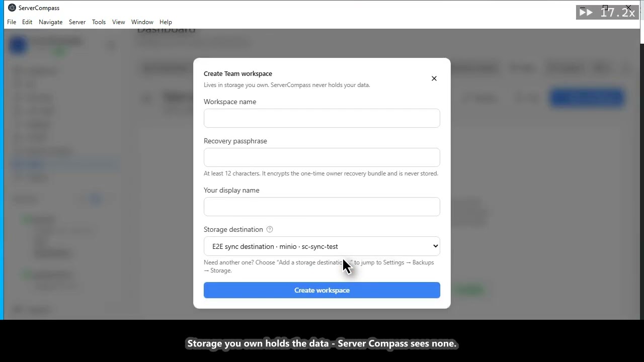This screenshot has width=644, height=362.
Task: Open the Server menu
Action: click(77, 22)
